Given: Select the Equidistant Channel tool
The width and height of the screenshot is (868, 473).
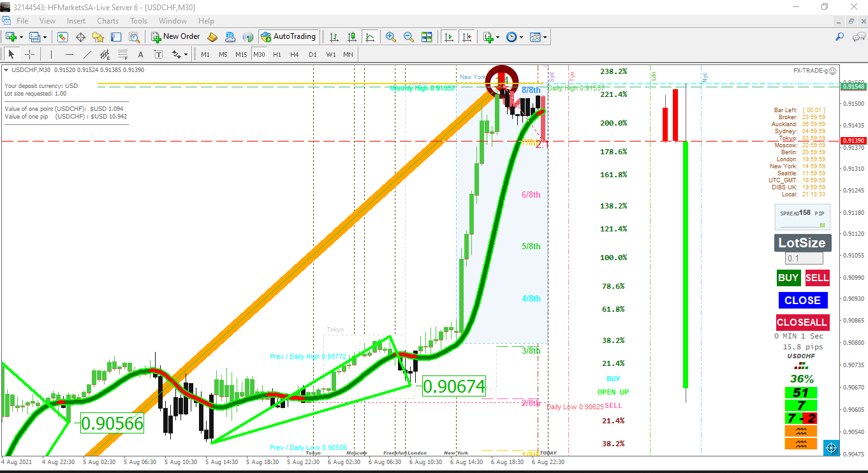Looking at the screenshot, I should coord(105,54).
